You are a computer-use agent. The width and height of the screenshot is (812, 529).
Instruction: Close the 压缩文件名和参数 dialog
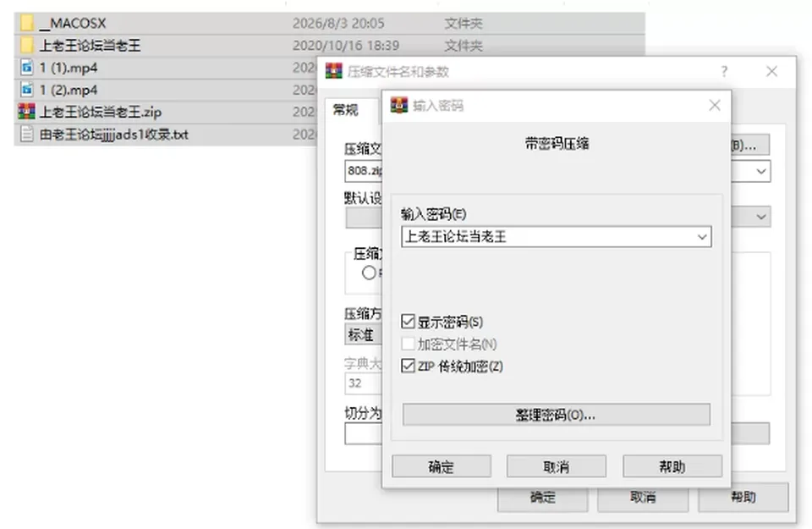click(771, 71)
